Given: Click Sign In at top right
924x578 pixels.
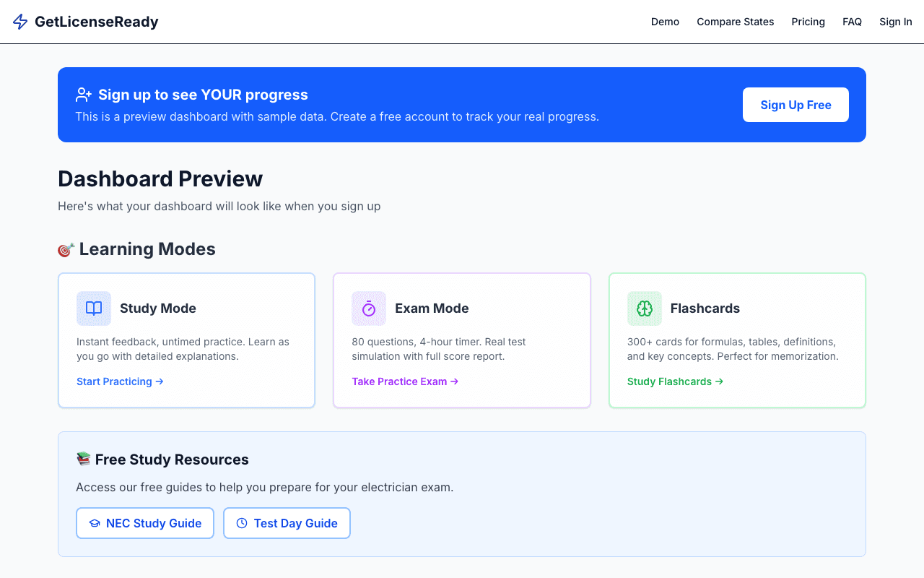Looking at the screenshot, I should [895, 22].
